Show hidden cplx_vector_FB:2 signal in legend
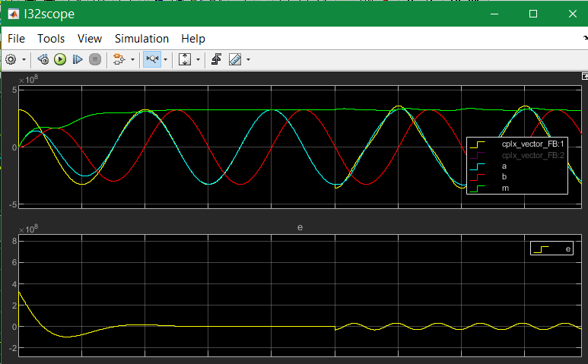Image resolution: width=588 pixels, height=364 pixels. click(533, 156)
